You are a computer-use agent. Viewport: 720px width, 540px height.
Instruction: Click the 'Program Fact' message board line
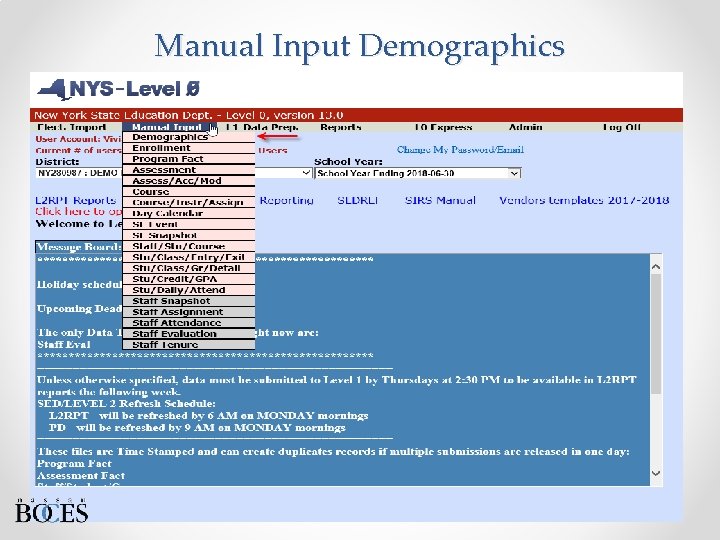(x=74, y=463)
